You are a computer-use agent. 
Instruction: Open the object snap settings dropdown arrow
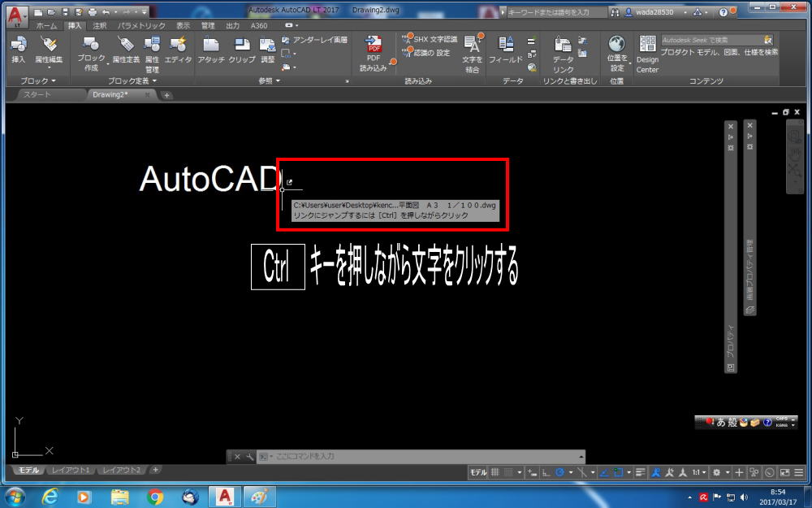(x=629, y=473)
